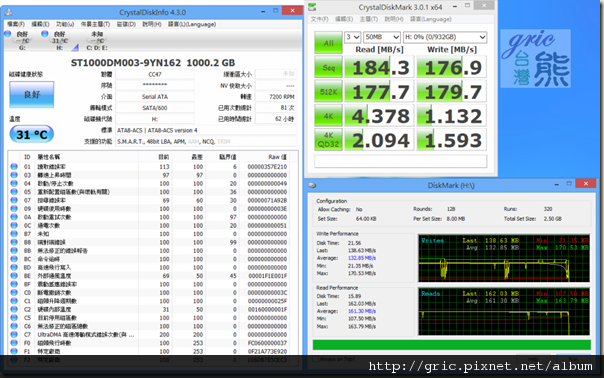
Task: Click the 4K QD32 read result 2.094
Action: 379,140
